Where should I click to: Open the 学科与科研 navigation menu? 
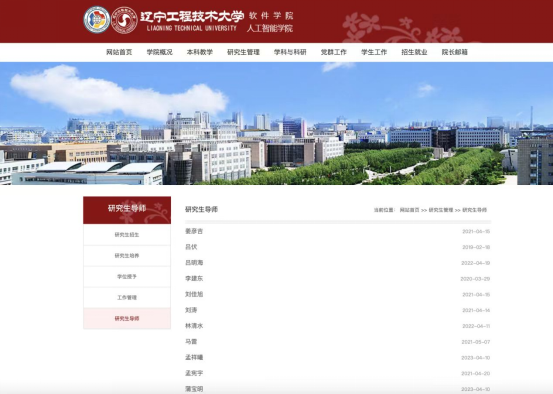(x=290, y=52)
